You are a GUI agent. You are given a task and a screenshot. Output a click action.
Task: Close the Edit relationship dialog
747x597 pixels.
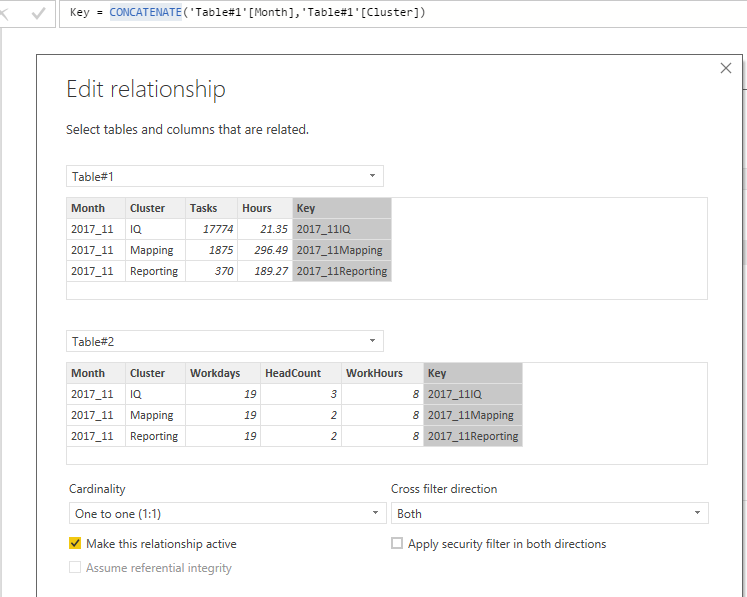click(726, 68)
